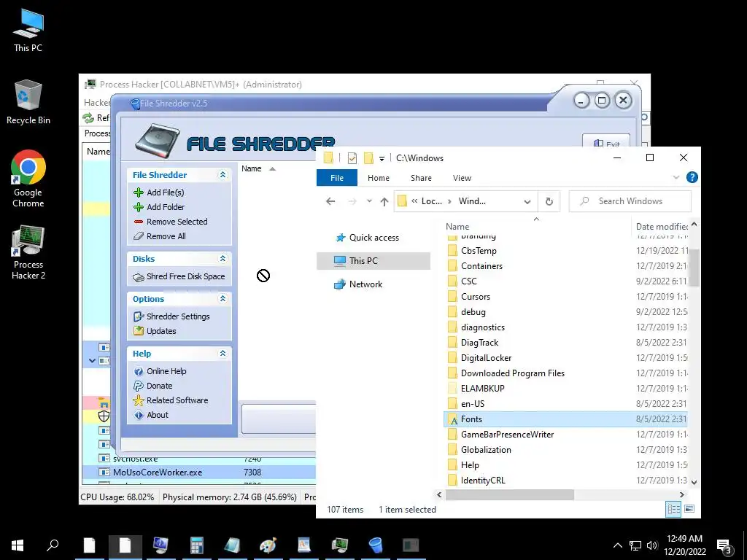The width and height of the screenshot is (747, 560).
Task: Click scroll down arrow in file list
Action: 694,482
